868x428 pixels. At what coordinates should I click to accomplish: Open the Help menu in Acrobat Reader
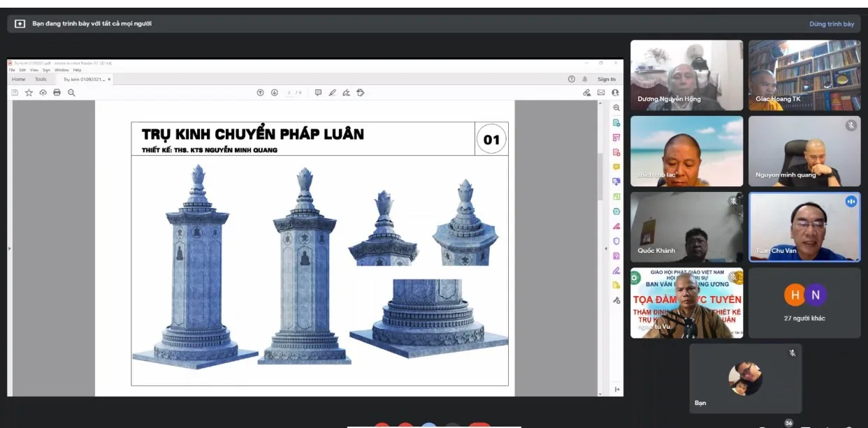[77, 70]
